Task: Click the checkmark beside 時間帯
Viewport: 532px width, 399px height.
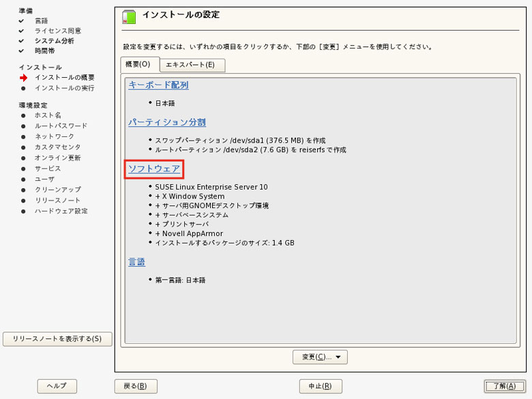Action: coord(21,51)
